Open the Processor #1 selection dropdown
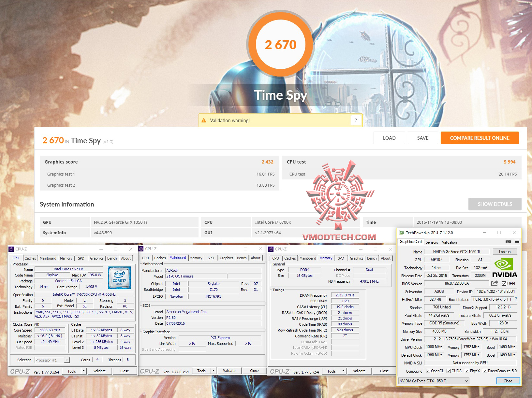This screenshot has width=532, height=398. pos(52,360)
